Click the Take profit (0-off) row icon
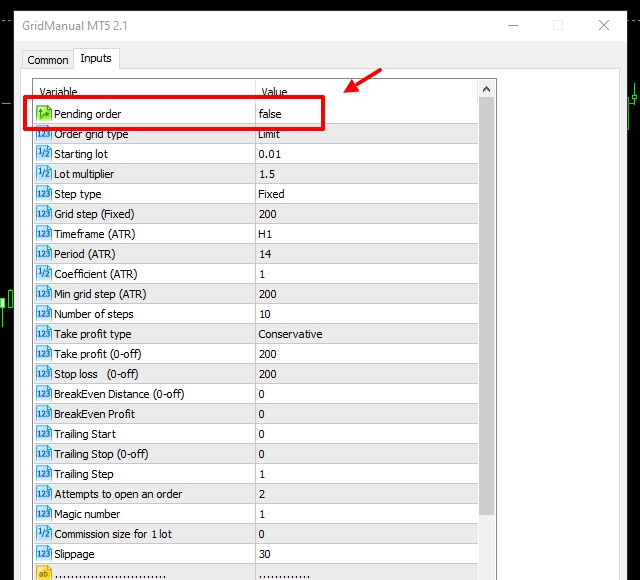 point(44,353)
